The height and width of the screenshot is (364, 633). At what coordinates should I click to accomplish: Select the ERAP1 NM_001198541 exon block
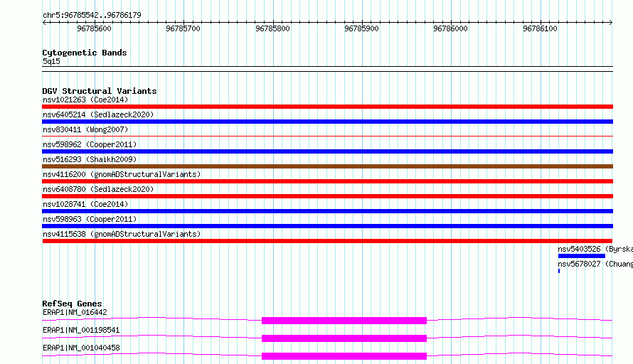pyautogui.click(x=344, y=338)
